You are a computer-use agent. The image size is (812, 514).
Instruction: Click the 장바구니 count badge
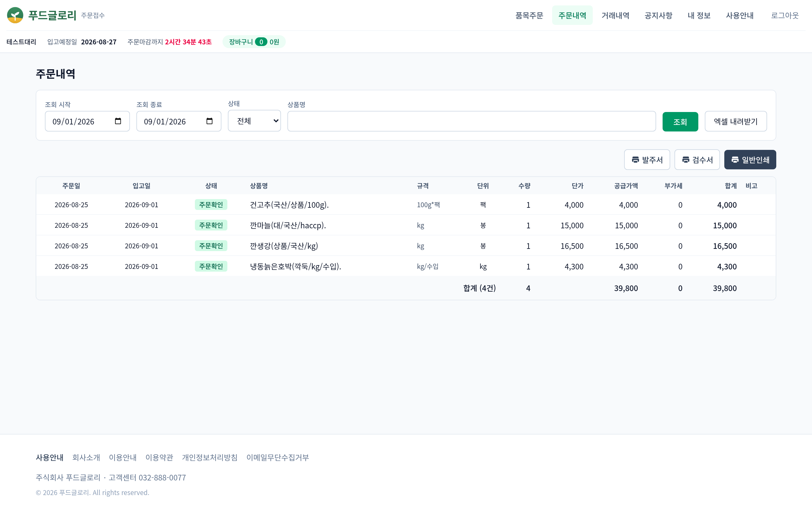[261, 42]
